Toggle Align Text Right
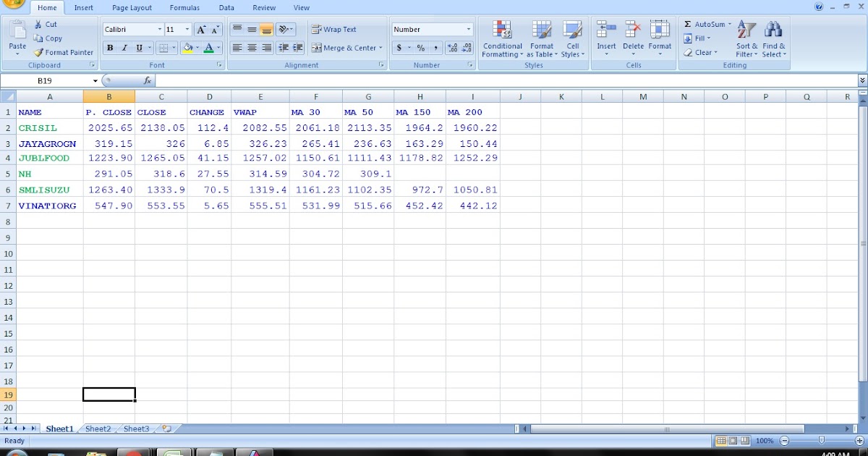Viewport: 868px width, 456px height. pyautogui.click(x=266, y=48)
